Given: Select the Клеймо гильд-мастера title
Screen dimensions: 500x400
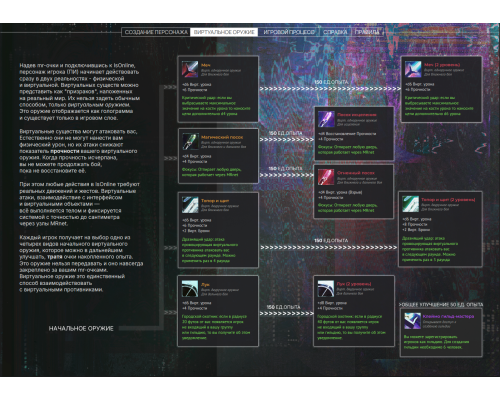Looking at the screenshot, I should (x=448, y=316).
